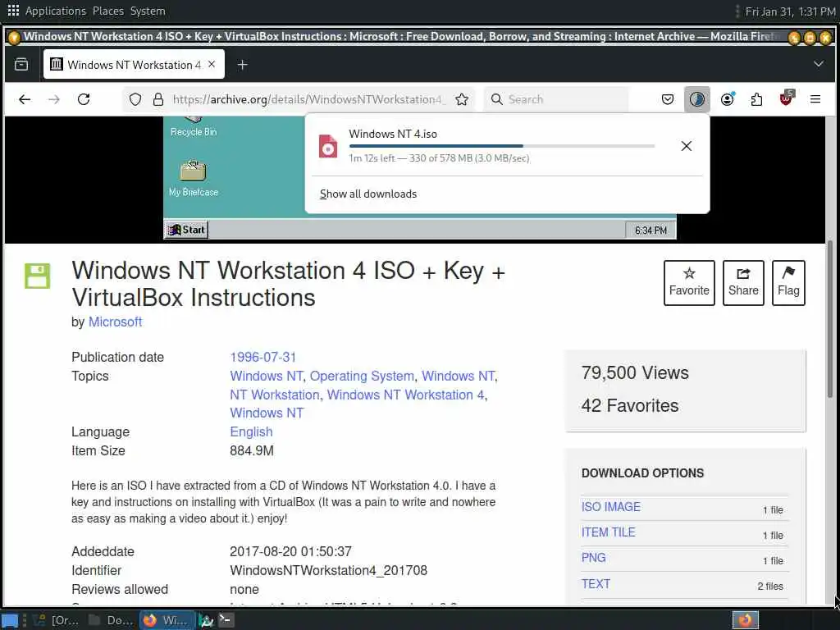This screenshot has width=840, height=630.
Task: Switch to the [Or... taskbar window
Action: pyautogui.click(x=57, y=620)
